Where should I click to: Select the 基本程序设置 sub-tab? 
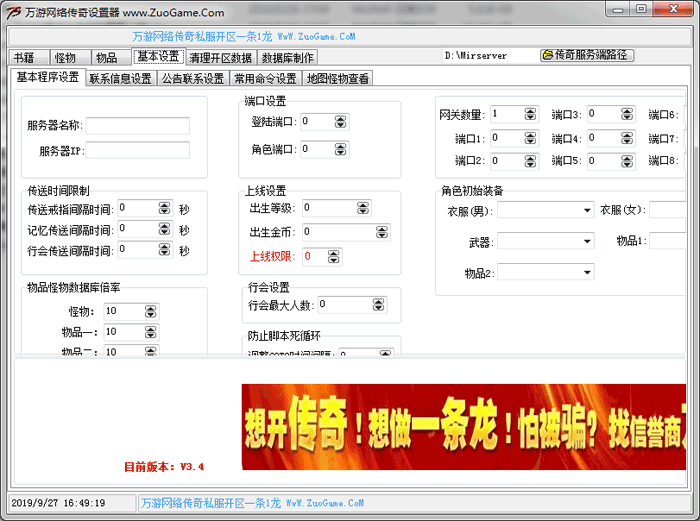click(48, 77)
